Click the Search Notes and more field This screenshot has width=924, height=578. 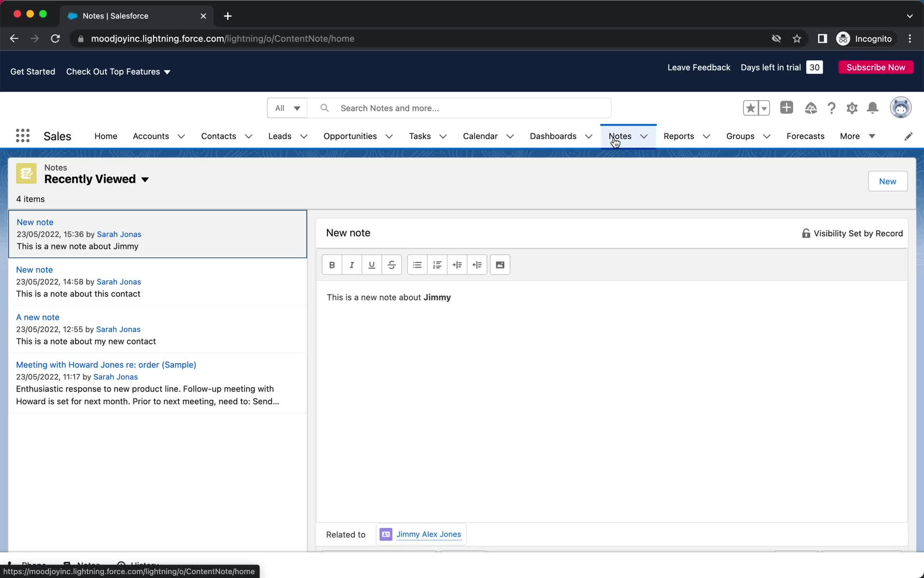[459, 108]
